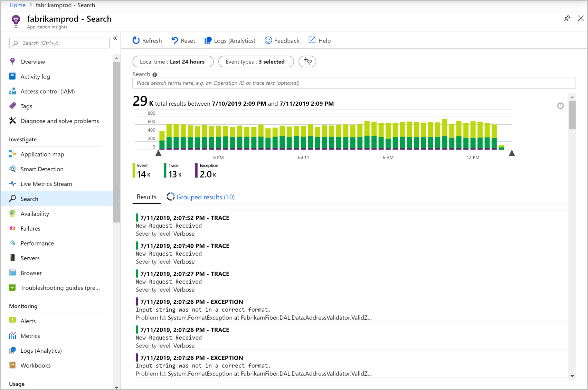Image resolution: width=588 pixels, height=390 pixels.
Task: Click the right time range marker
Action: (x=512, y=153)
